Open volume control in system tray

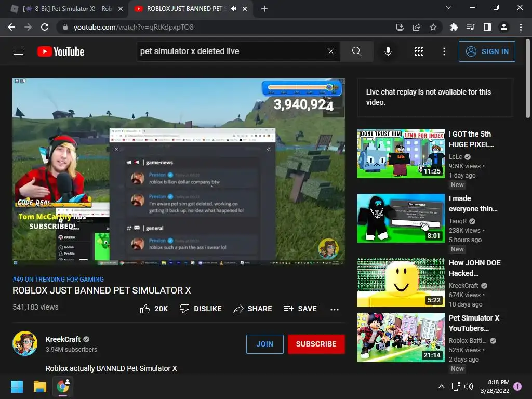tap(469, 387)
